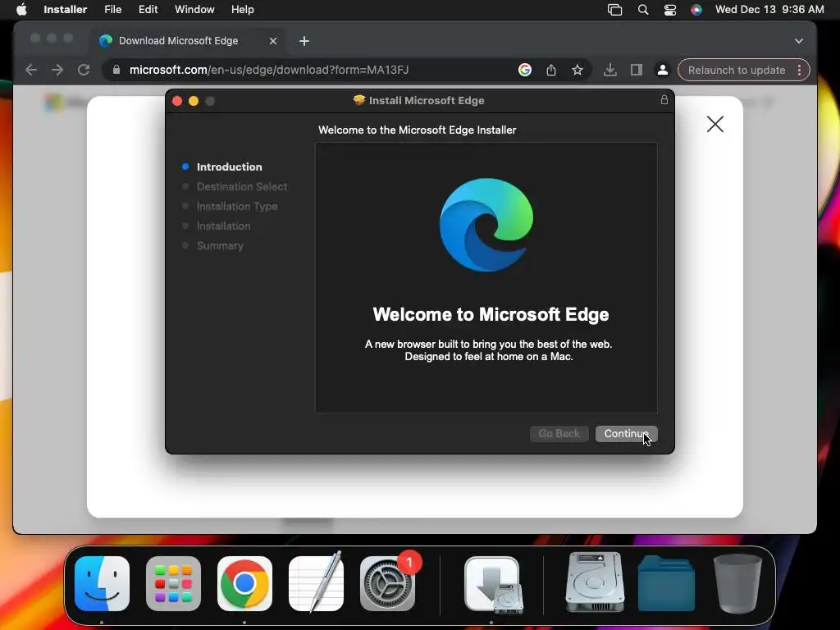Open Chrome three-dot menu
This screenshot has width=840, height=630.
pyautogui.click(x=799, y=71)
